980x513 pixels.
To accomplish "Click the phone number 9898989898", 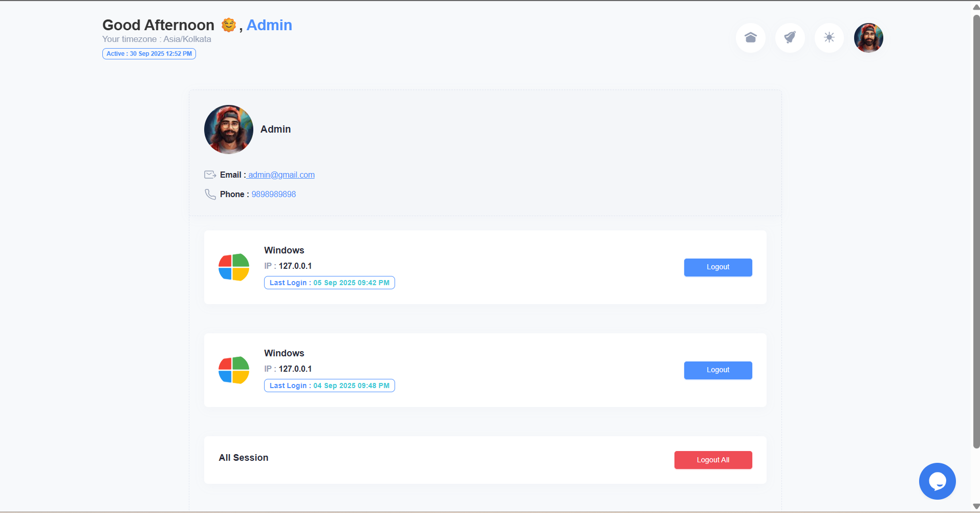I will [x=273, y=195].
